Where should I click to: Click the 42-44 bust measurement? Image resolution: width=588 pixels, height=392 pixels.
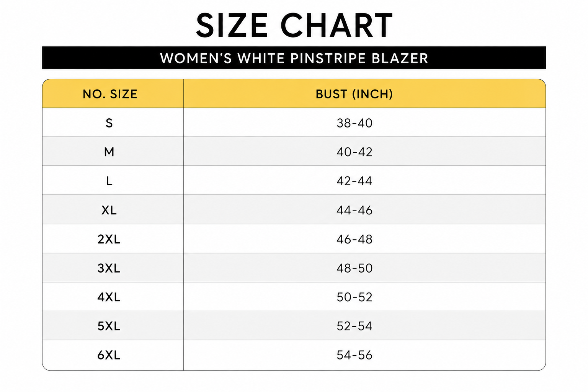point(354,181)
